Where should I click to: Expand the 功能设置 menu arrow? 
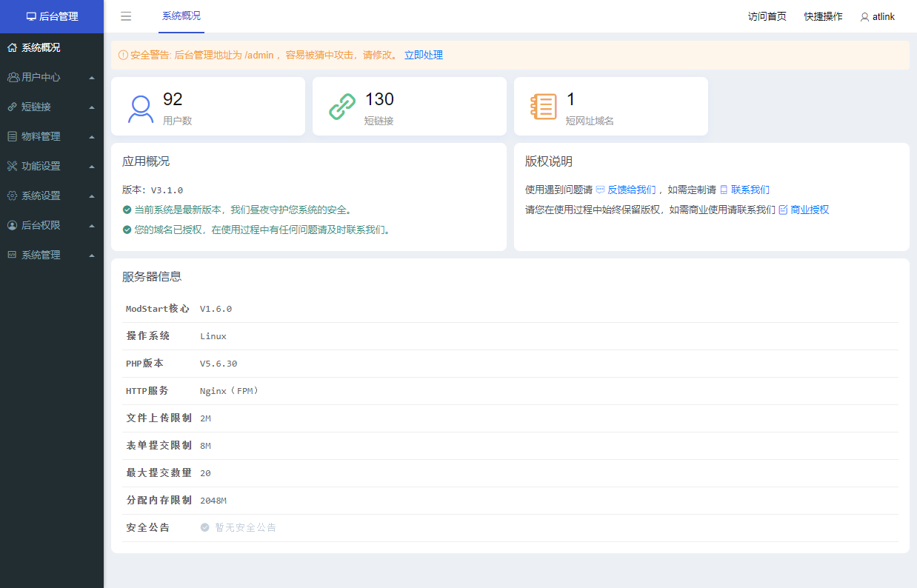click(92, 167)
